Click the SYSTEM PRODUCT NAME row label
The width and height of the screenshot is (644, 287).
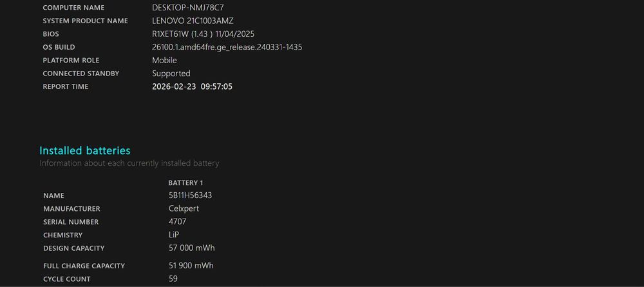pos(85,21)
